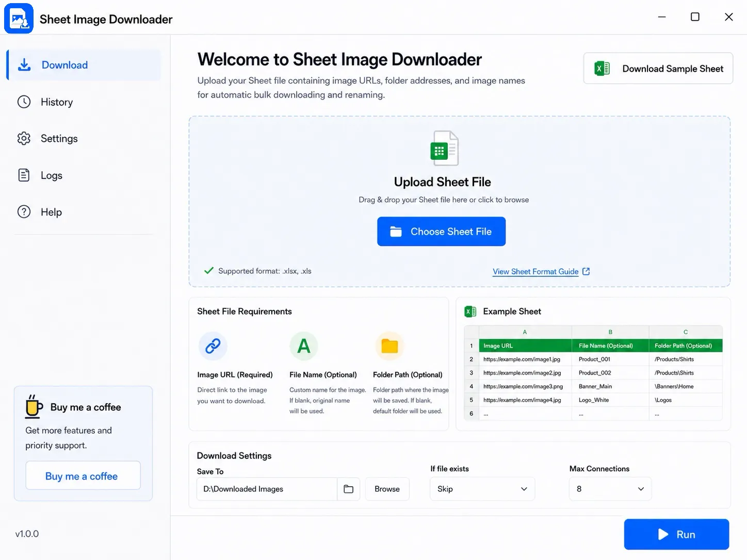Click the Folder Path yellow folder icon
This screenshot has height=560, width=747.
(389, 346)
